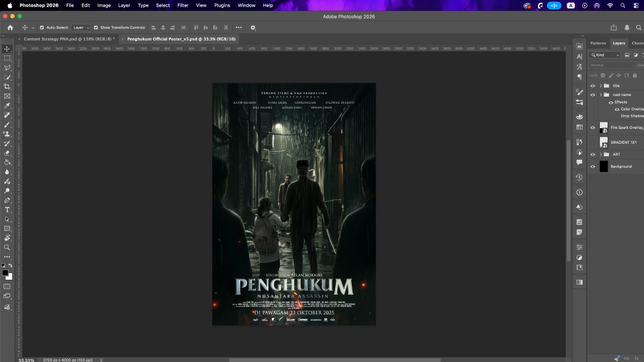Image resolution: width=644 pixels, height=362 pixels.
Task: Lock all layer attributes padlock
Action: tap(634, 76)
